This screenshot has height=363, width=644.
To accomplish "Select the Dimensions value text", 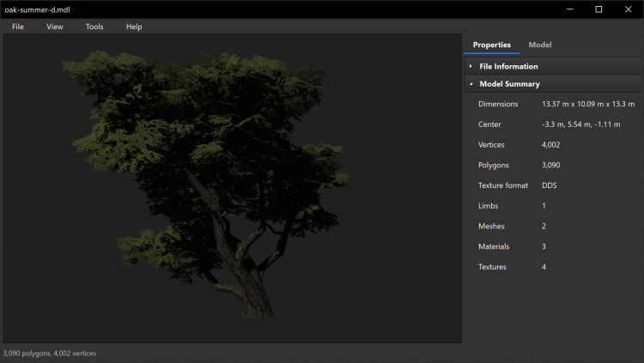I will (x=587, y=104).
